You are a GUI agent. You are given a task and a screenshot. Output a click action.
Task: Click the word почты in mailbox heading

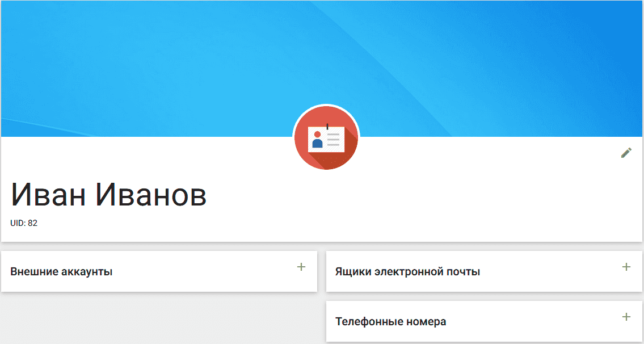click(x=465, y=272)
